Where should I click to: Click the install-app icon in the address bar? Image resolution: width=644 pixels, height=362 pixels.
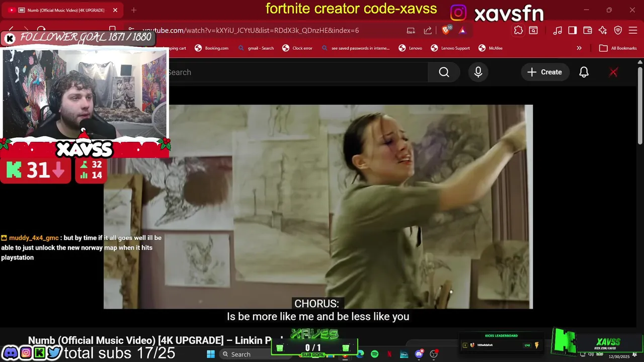[x=411, y=30]
